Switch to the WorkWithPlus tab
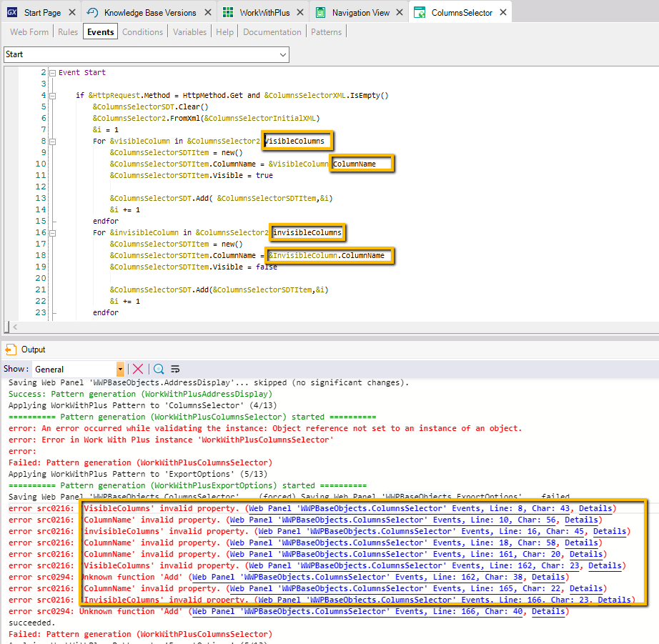The height and width of the screenshot is (644, 659). pos(264,13)
